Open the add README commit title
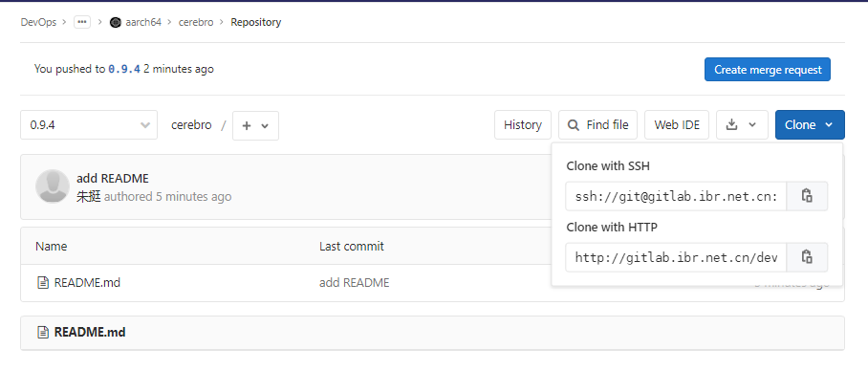The width and height of the screenshot is (868, 371). point(113,178)
